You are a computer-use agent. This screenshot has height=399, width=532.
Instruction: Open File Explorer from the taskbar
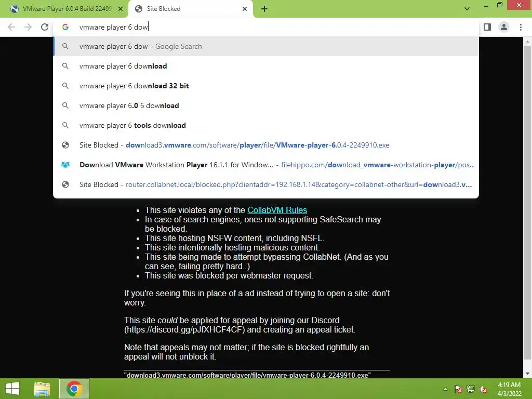click(42, 389)
